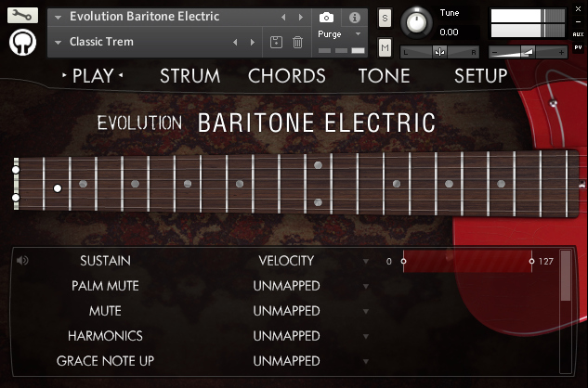This screenshot has width=588, height=388.
Task: Switch to the STRUM tab
Action: click(189, 76)
